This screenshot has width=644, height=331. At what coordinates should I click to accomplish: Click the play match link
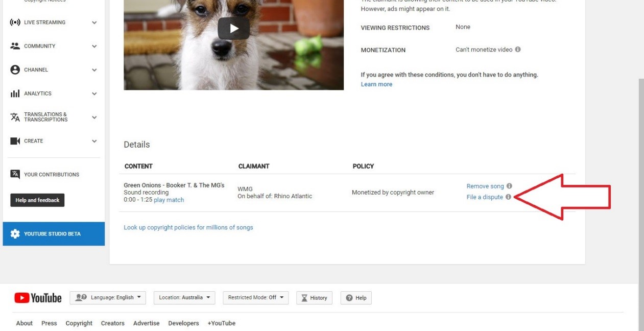(x=169, y=200)
